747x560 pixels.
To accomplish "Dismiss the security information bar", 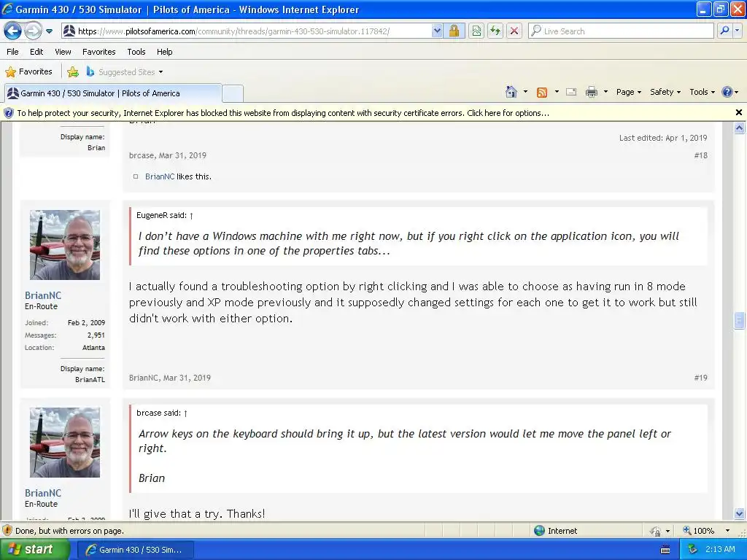I will click(x=738, y=113).
